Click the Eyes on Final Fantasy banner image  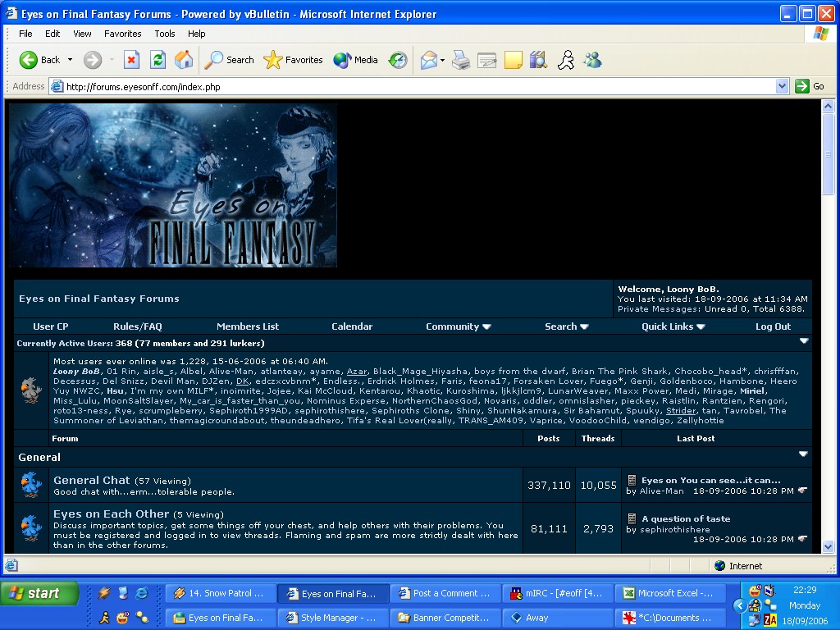coord(173,185)
